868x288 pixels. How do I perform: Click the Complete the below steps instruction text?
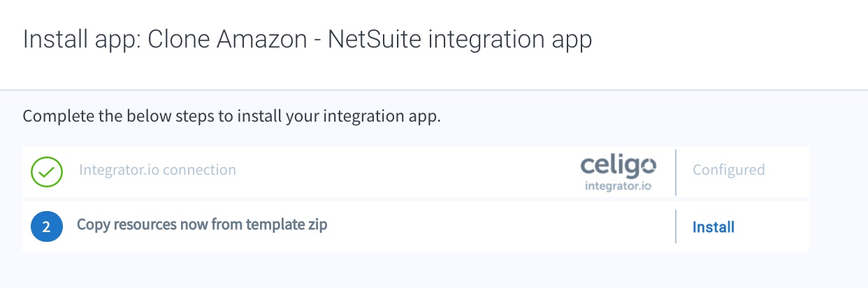pos(232,115)
